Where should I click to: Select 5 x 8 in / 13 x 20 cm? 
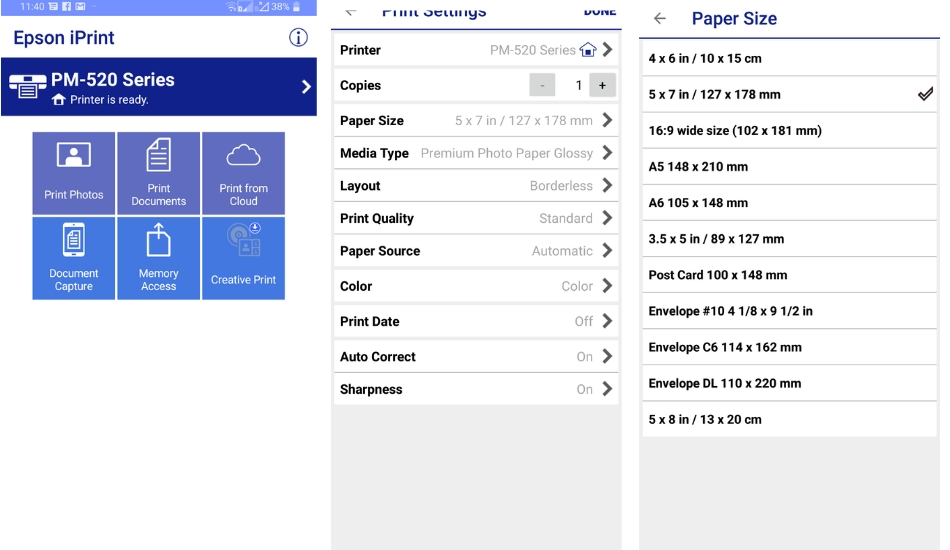789,419
